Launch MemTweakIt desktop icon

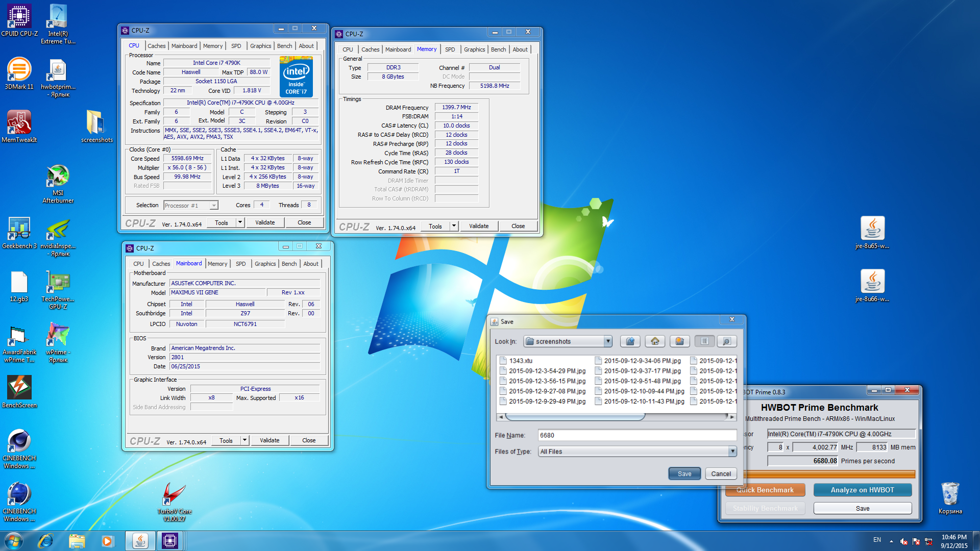click(x=19, y=127)
